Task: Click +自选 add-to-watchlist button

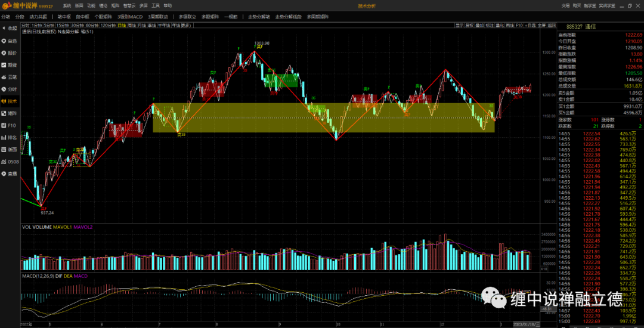Action: 530,26
